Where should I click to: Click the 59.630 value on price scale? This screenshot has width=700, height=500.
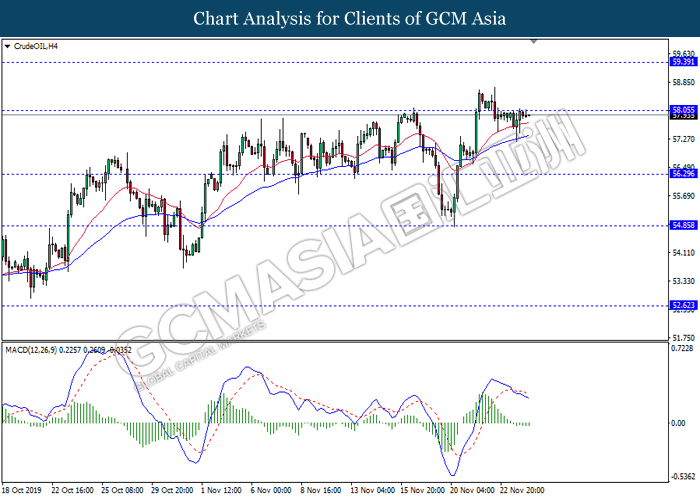pos(683,54)
